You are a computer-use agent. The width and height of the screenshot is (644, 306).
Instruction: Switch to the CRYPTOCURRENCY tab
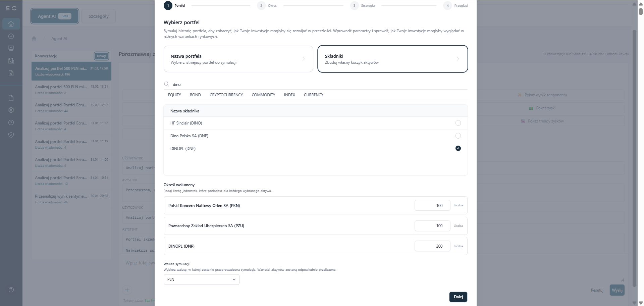pos(226,95)
